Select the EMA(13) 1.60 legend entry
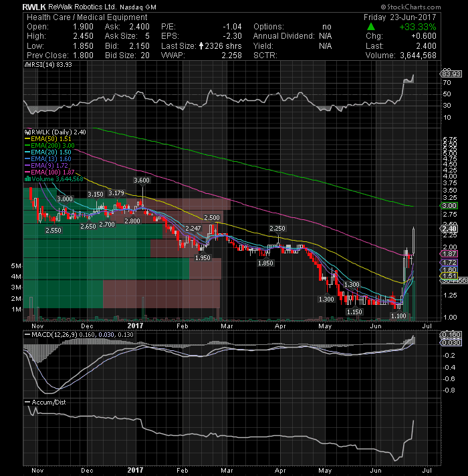Image resolution: width=468 pixels, height=476 pixels. point(48,158)
